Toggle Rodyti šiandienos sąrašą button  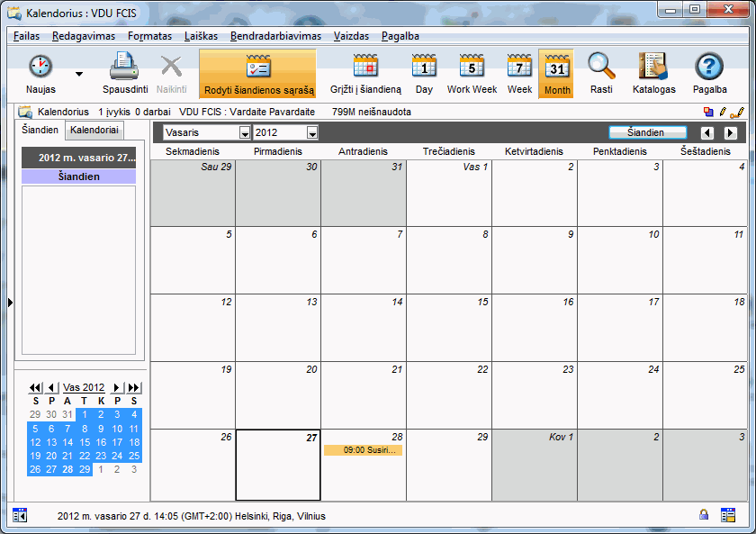coord(257,73)
